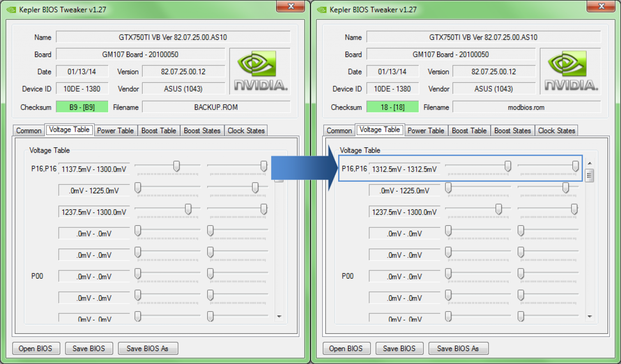Select Clock States tab in left window
The image size is (621, 364).
(246, 130)
